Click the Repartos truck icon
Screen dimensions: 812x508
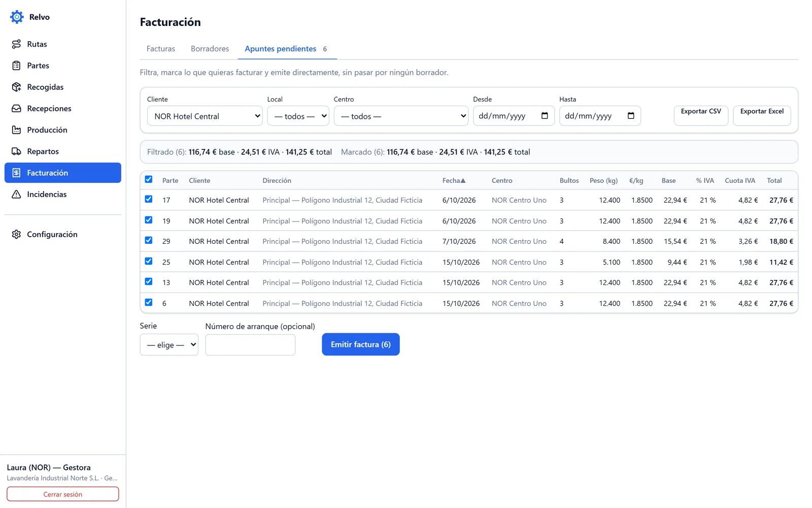tap(16, 151)
